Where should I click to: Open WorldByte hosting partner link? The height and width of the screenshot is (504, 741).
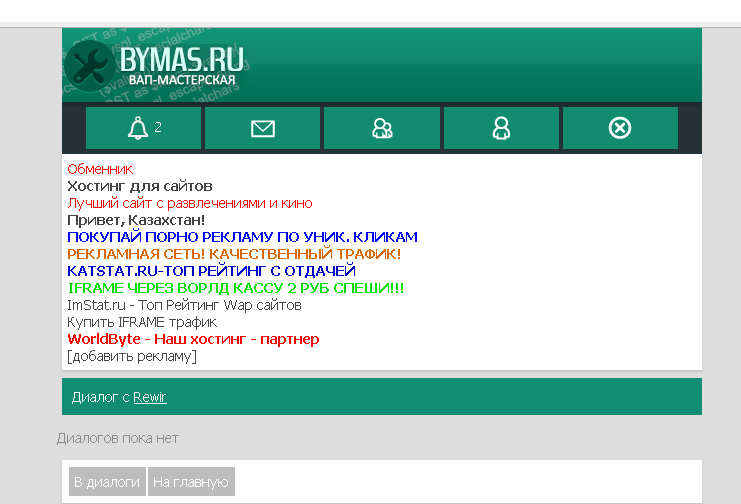pos(193,339)
